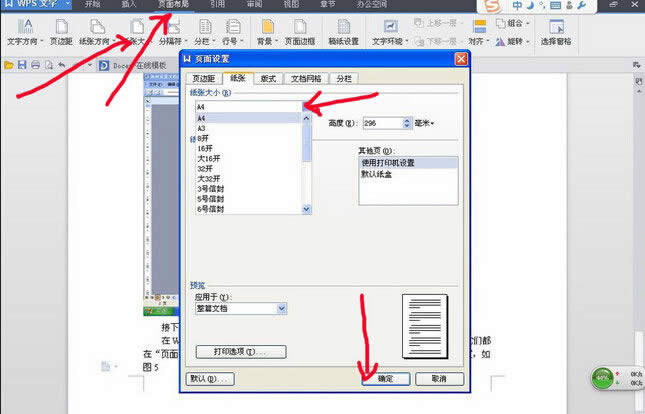Switch to the 视图 ribbon tab

click(291, 5)
